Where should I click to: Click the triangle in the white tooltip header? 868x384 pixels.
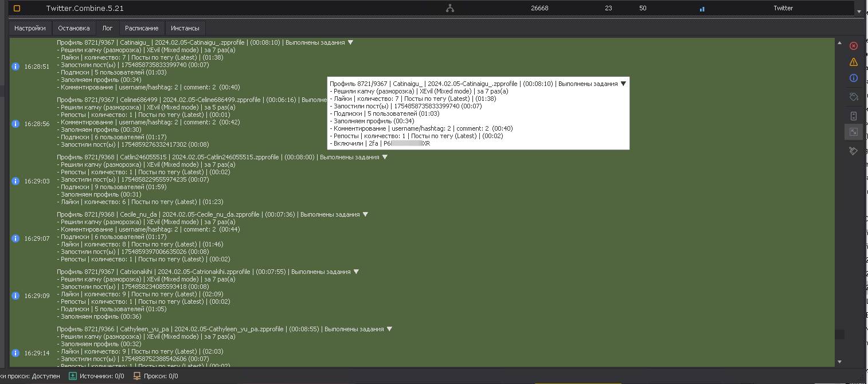point(624,84)
